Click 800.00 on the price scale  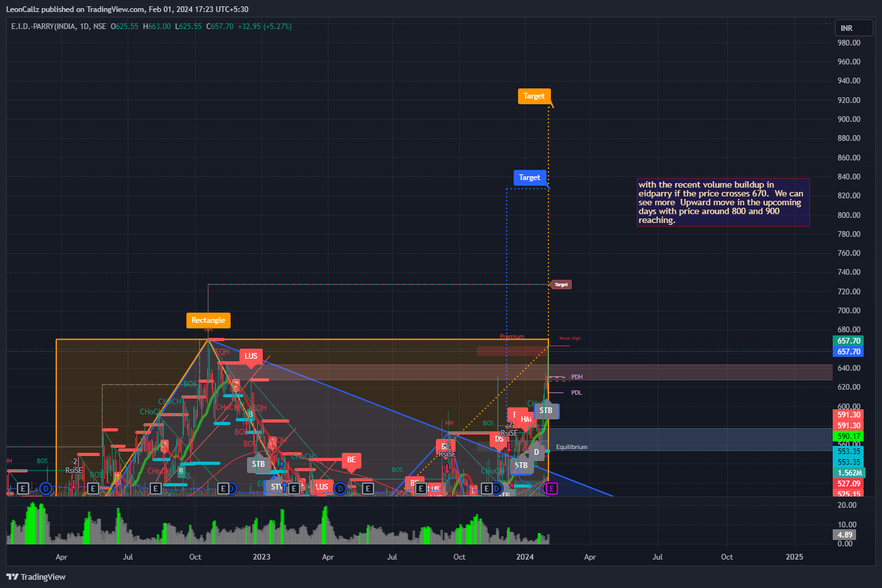(x=849, y=215)
